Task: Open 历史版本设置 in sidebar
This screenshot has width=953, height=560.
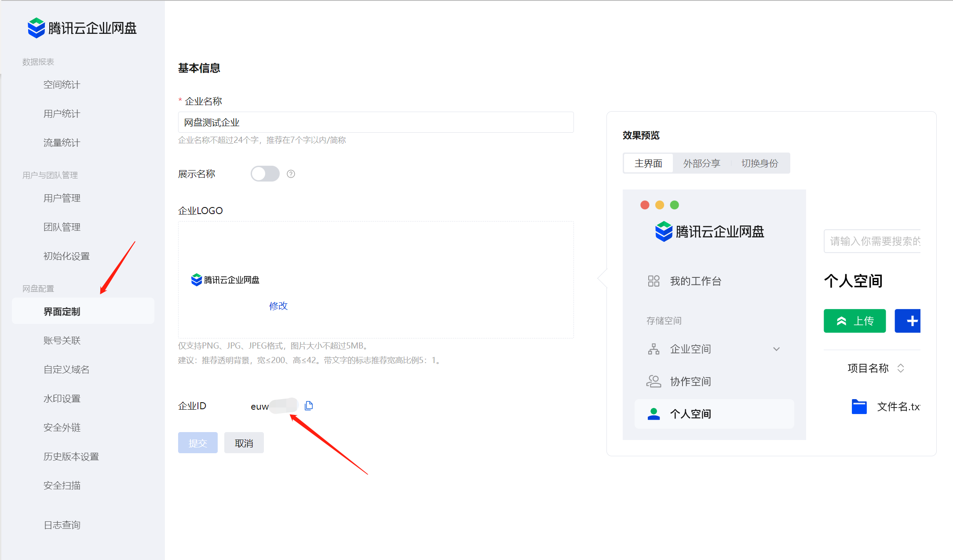Action: pos(71,457)
